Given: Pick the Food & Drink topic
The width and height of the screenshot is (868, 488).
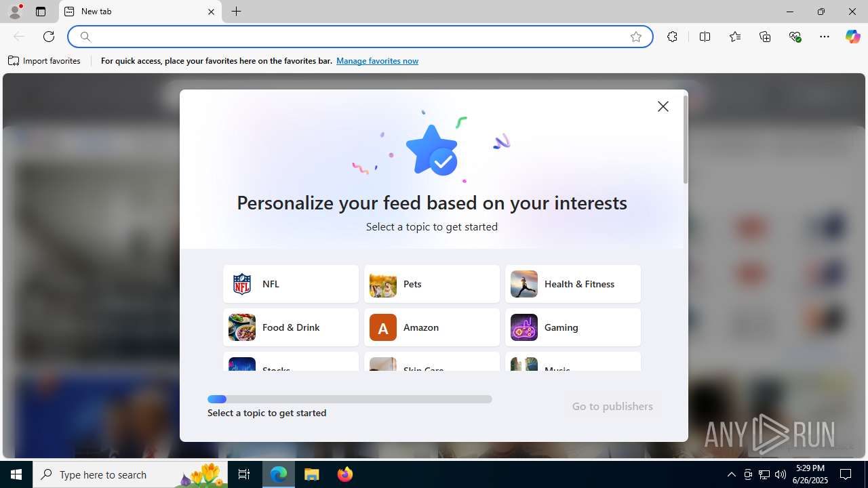Looking at the screenshot, I should (x=291, y=327).
